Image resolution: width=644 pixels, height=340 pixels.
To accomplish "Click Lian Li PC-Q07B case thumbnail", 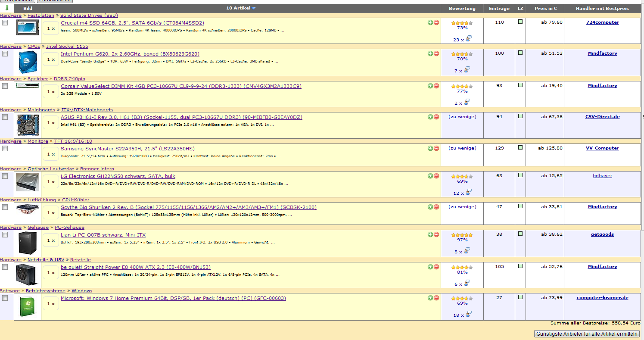I will point(28,243).
